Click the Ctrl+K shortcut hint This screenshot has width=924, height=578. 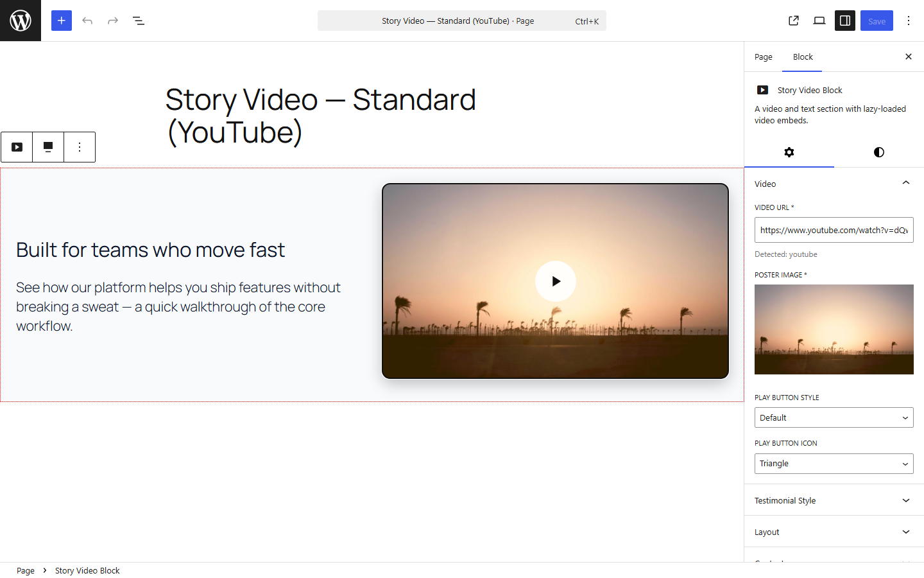click(x=586, y=21)
